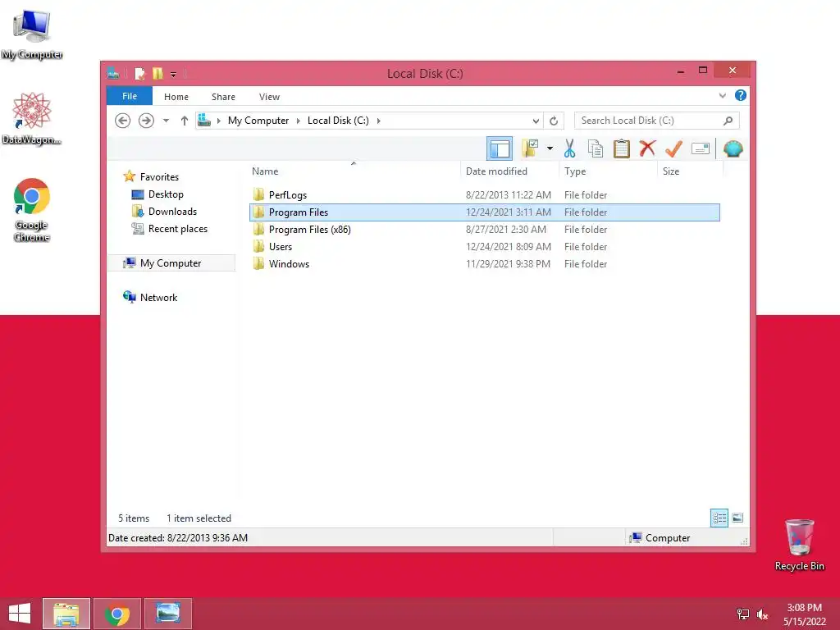
Task: Click the Recycle Bin desktop icon
Action: pos(799,545)
